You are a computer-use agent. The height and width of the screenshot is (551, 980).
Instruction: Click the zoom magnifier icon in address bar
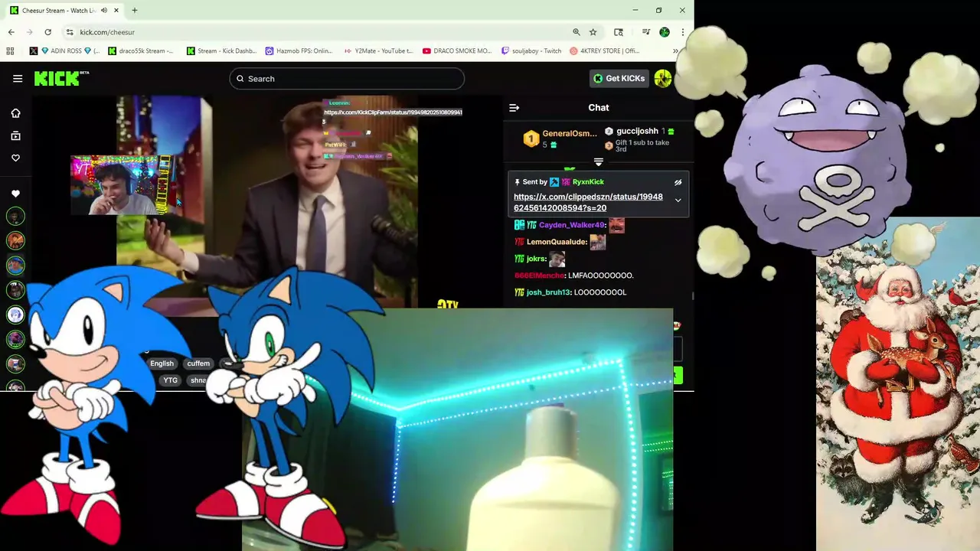tap(576, 32)
